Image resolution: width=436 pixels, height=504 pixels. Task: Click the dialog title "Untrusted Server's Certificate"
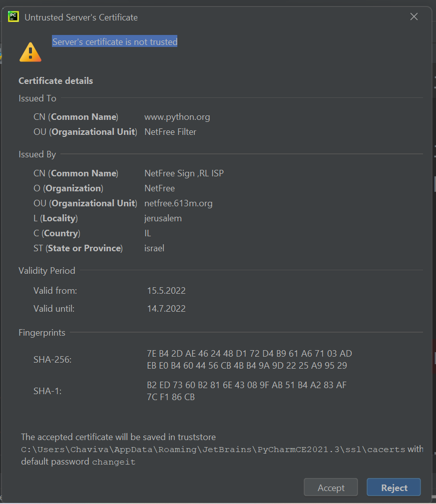coord(81,17)
